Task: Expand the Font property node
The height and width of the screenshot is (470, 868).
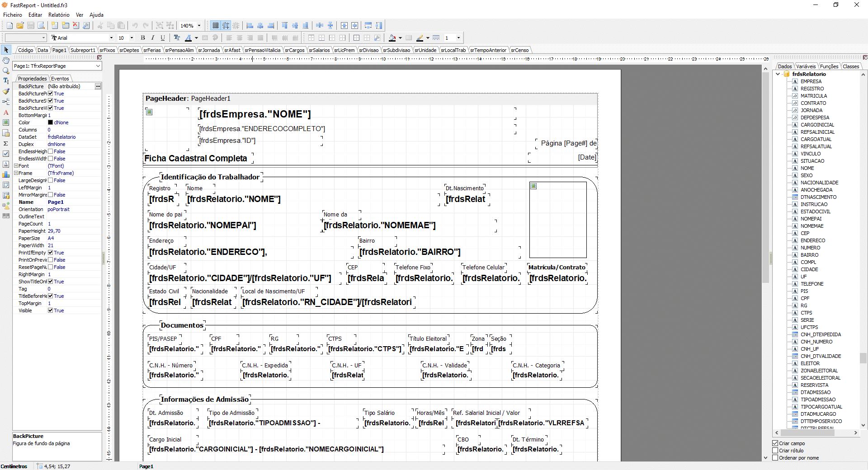Action: tap(16, 166)
